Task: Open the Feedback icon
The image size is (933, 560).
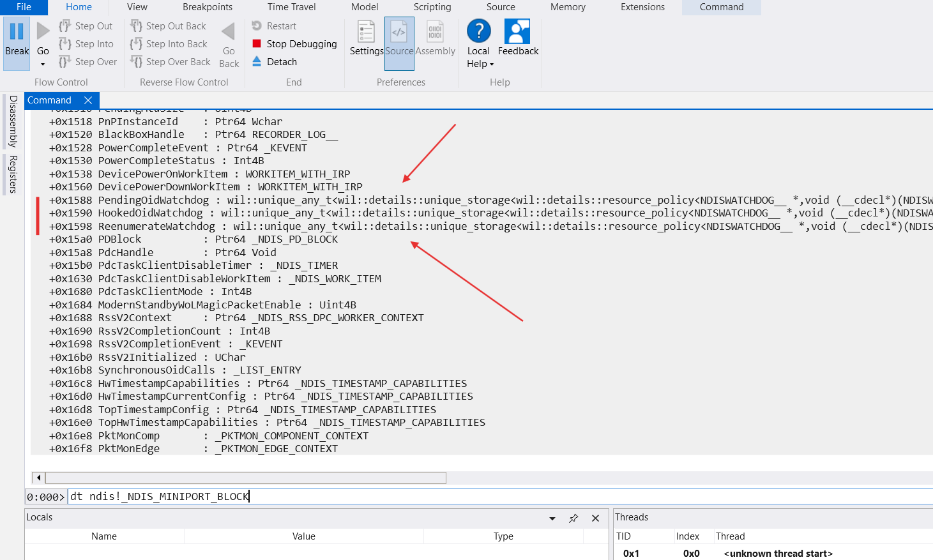Action: pos(517,32)
